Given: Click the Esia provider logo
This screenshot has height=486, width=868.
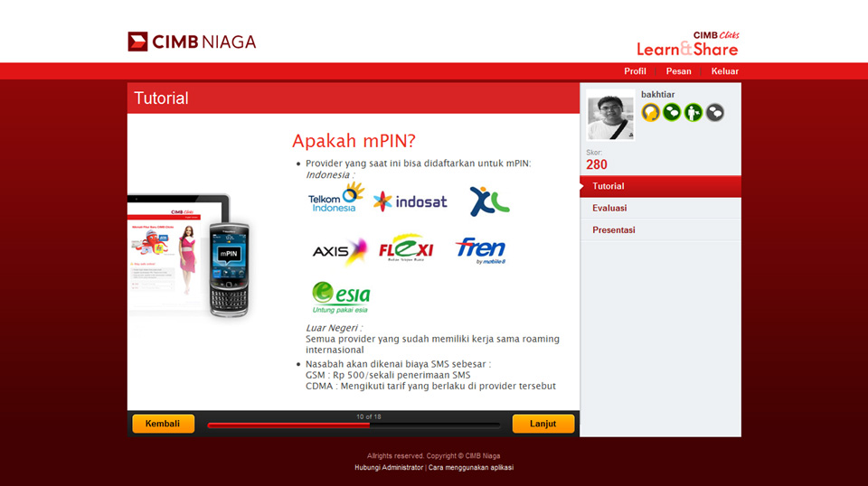Looking at the screenshot, I should coord(341,297).
